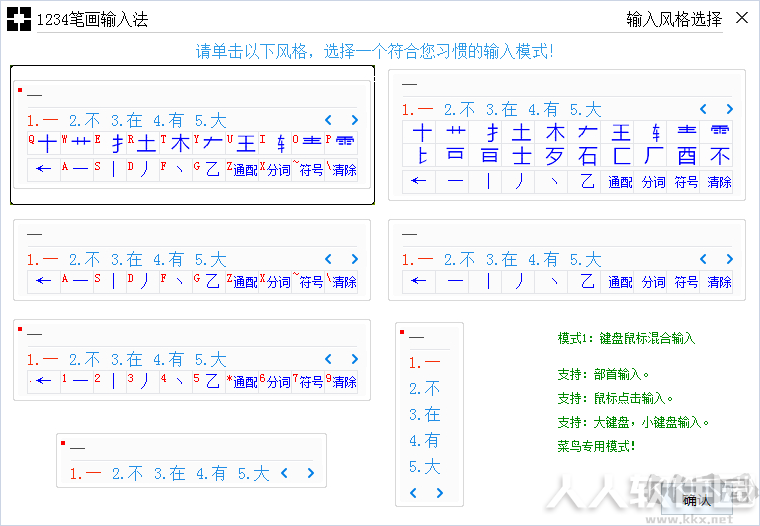The width and height of the screenshot is (760, 526).
Task: Click the W-labeled 艹 radical key
Action: click(x=77, y=143)
